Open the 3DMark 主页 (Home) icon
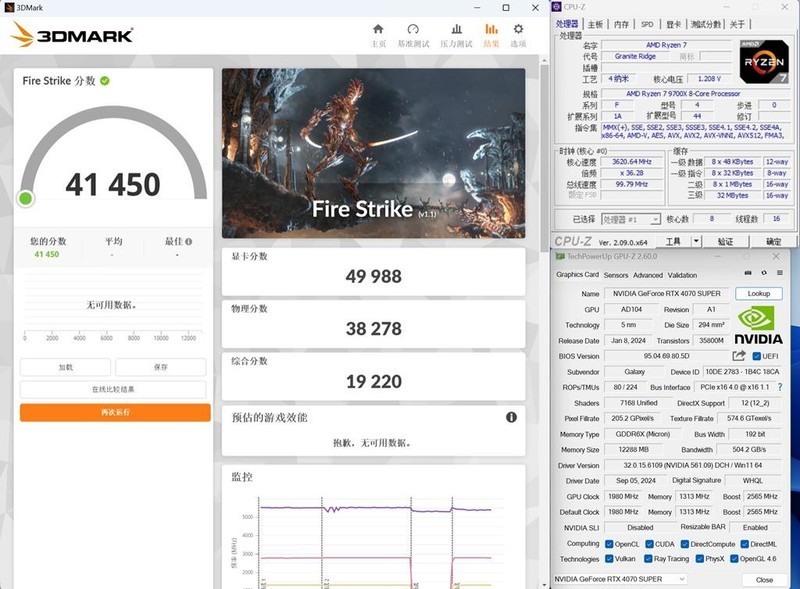Viewport: 800px width, 589px height. point(378,31)
